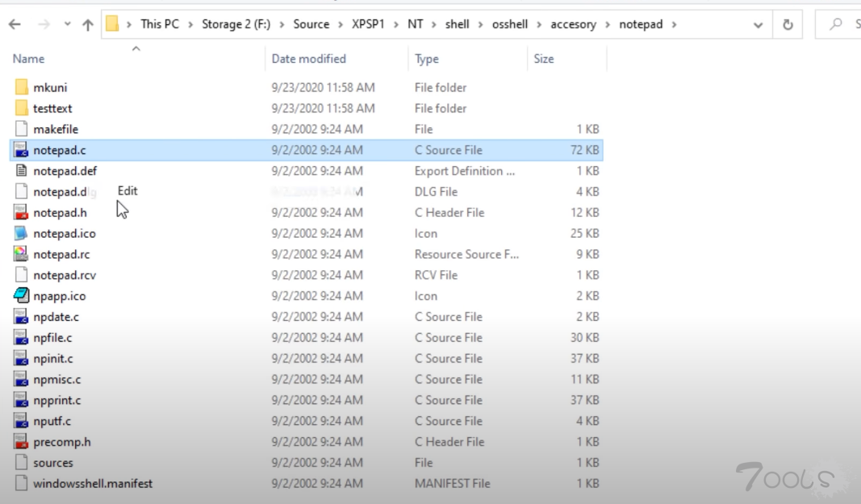Sort files by Type column header
861x504 pixels.
427,59
